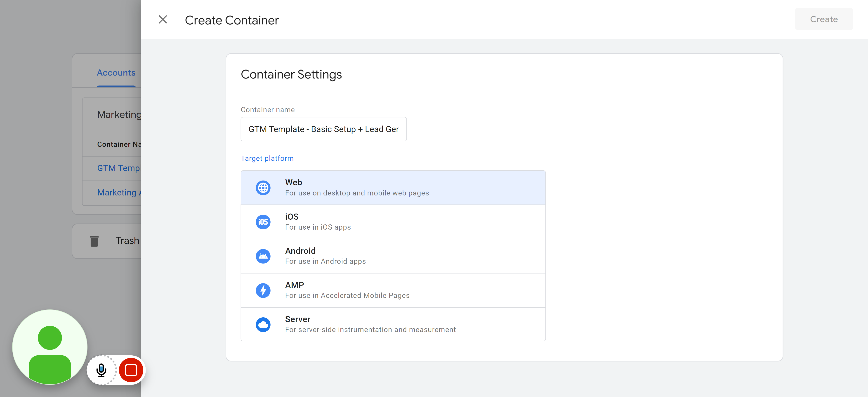Click 'For server-side instrumentation and measurement' text
868x397 pixels.
(x=370, y=330)
